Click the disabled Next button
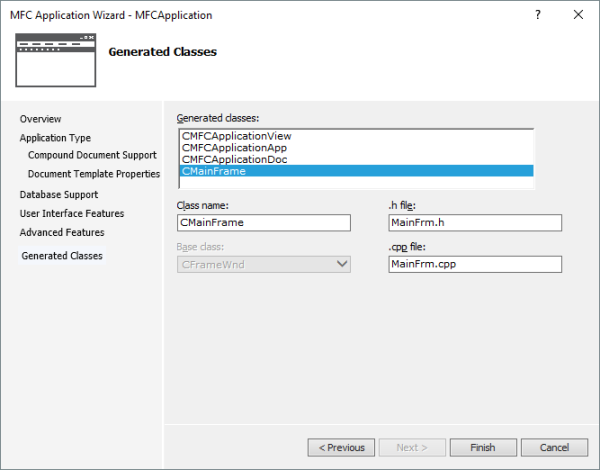 click(412, 447)
